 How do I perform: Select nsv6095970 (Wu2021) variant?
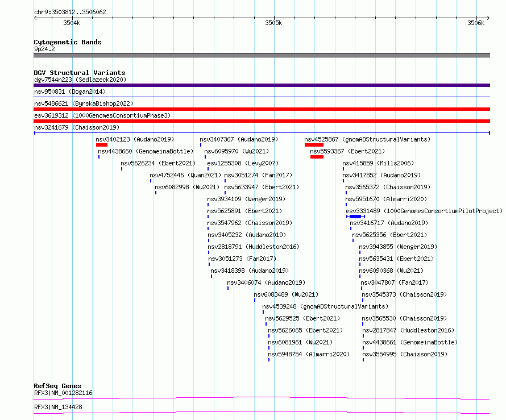(237, 151)
